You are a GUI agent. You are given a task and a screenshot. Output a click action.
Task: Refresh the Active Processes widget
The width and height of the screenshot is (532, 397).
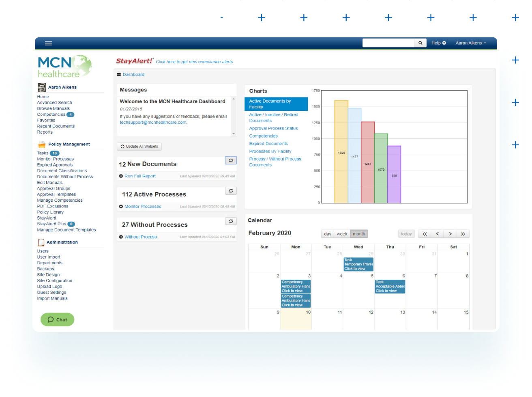(231, 191)
